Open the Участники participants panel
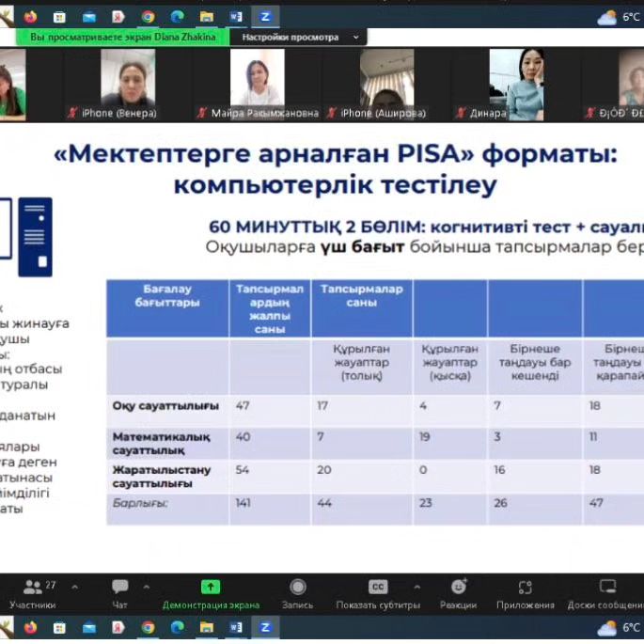 tap(33, 593)
